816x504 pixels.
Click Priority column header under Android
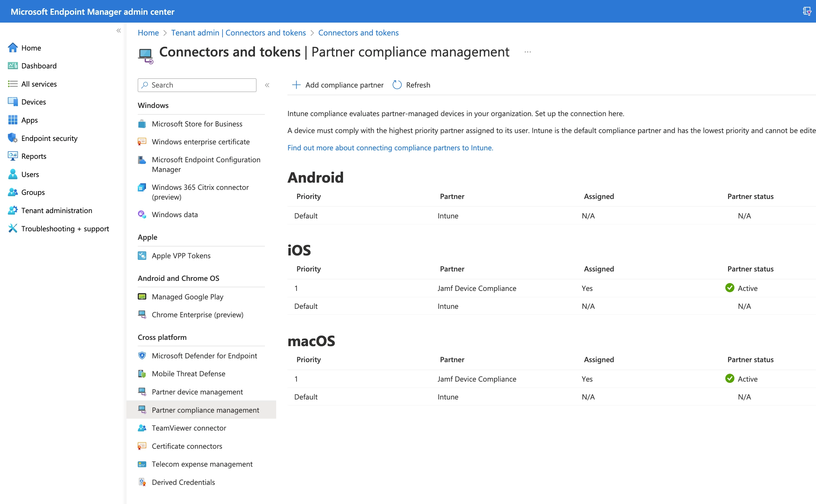pyautogui.click(x=308, y=196)
